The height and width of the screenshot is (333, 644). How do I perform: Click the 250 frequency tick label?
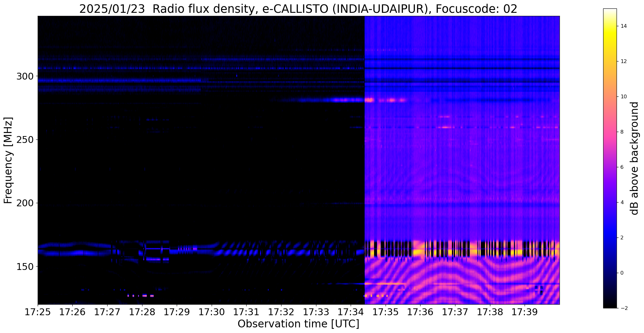pos(25,140)
